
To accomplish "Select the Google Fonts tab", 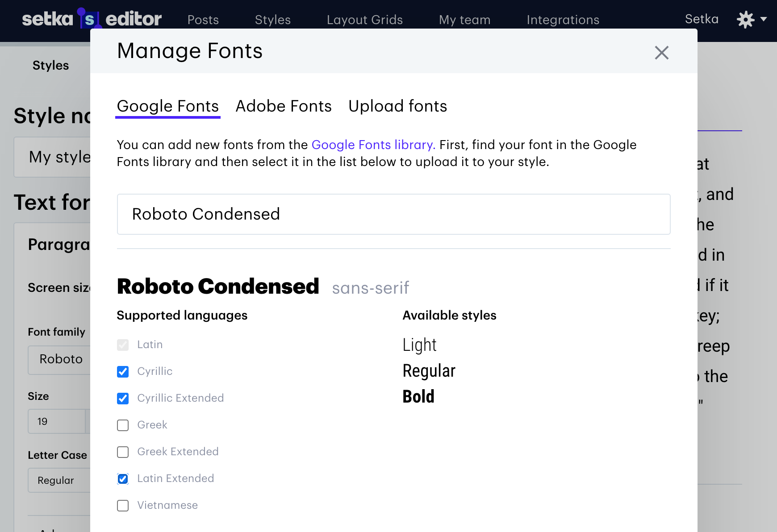I will tap(168, 106).
